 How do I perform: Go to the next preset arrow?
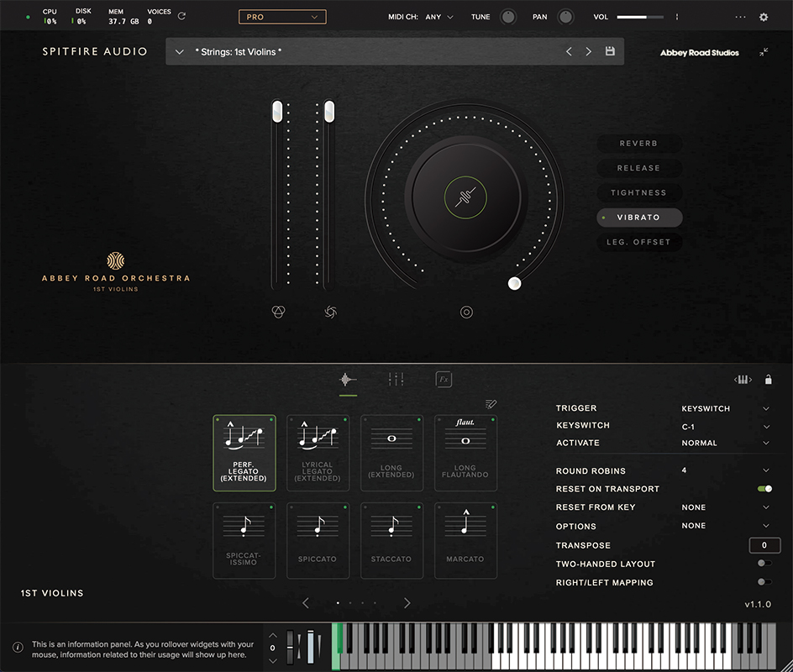click(x=588, y=51)
